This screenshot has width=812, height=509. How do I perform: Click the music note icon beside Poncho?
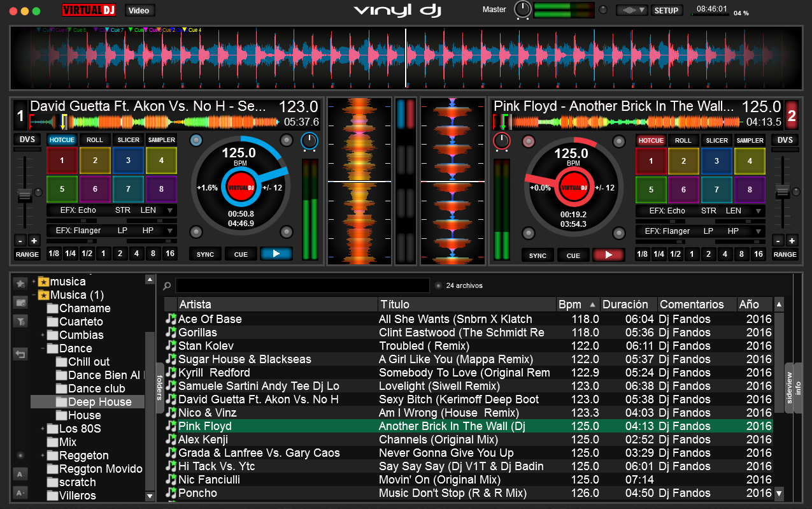coord(170,492)
